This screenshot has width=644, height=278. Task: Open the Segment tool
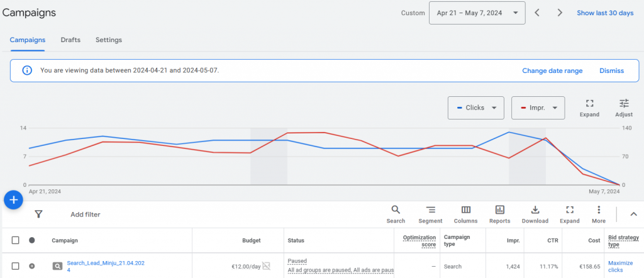(x=430, y=214)
